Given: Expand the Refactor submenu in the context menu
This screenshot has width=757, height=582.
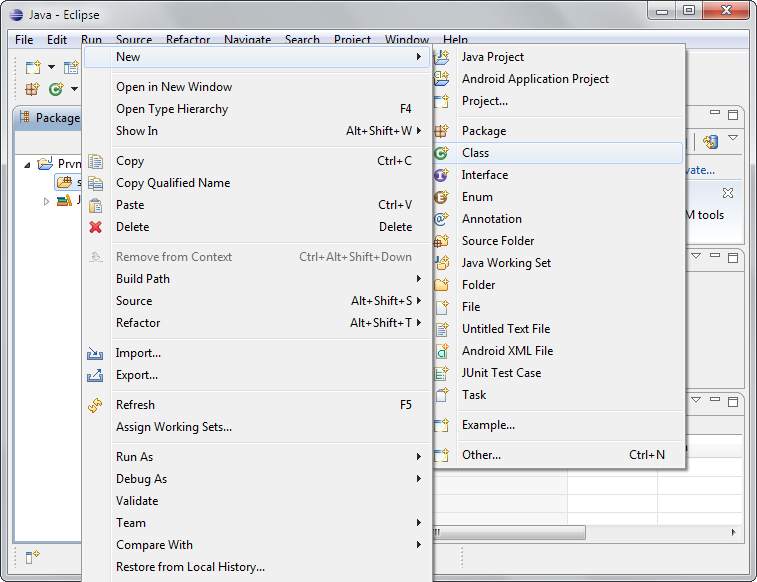Looking at the screenshot, I should coord(419,322).
